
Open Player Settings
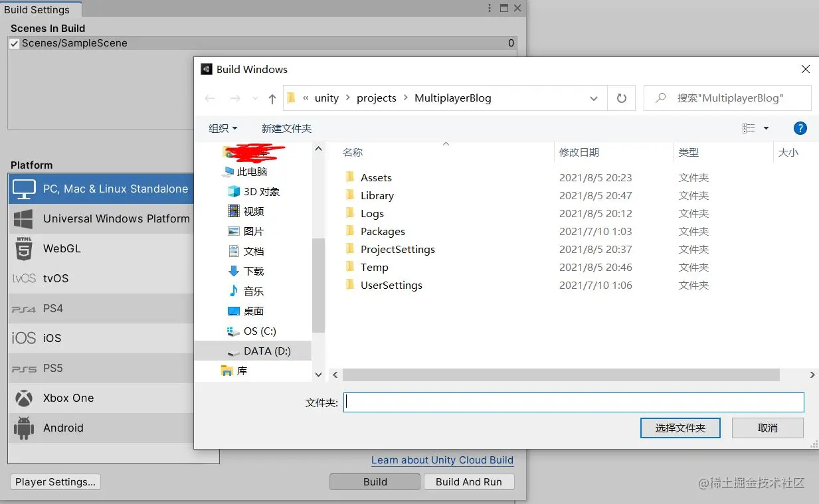click(55, 482)
